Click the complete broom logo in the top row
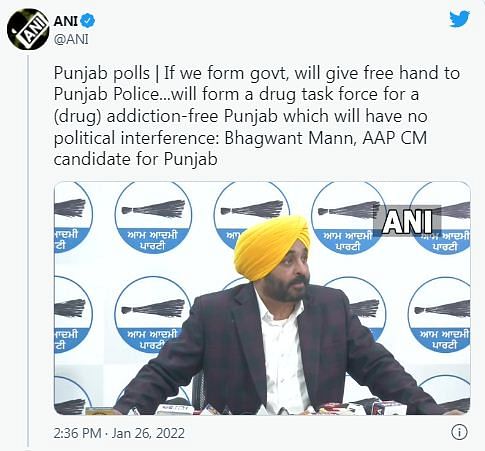This screenshot has height=451, width=485. (153, 218)
